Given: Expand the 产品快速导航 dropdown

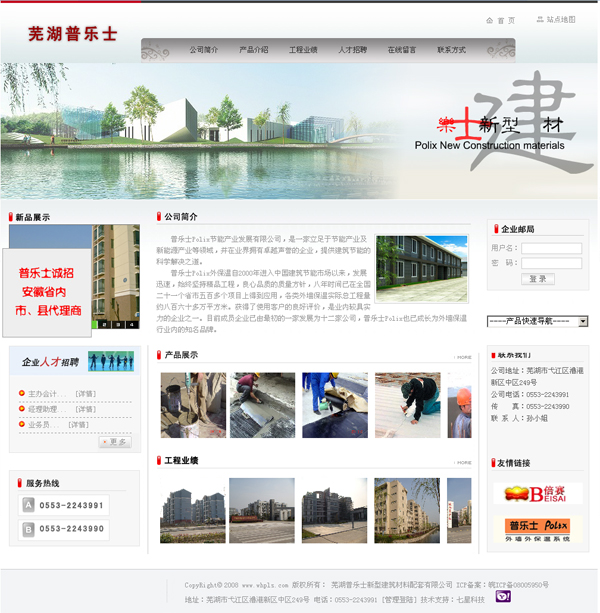Looking at the screenshot, I should coord(537,321).
